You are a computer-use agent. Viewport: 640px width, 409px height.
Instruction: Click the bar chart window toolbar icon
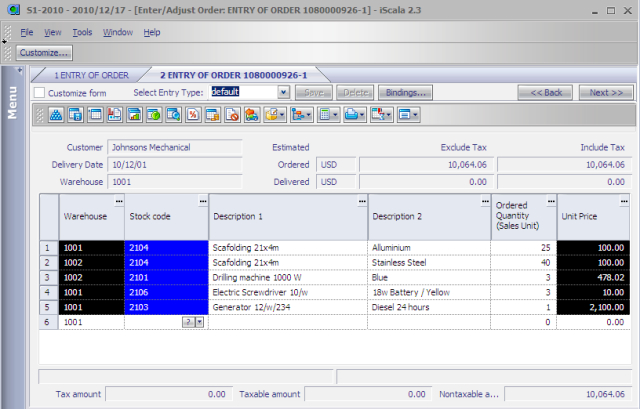[x=134, y=115]
